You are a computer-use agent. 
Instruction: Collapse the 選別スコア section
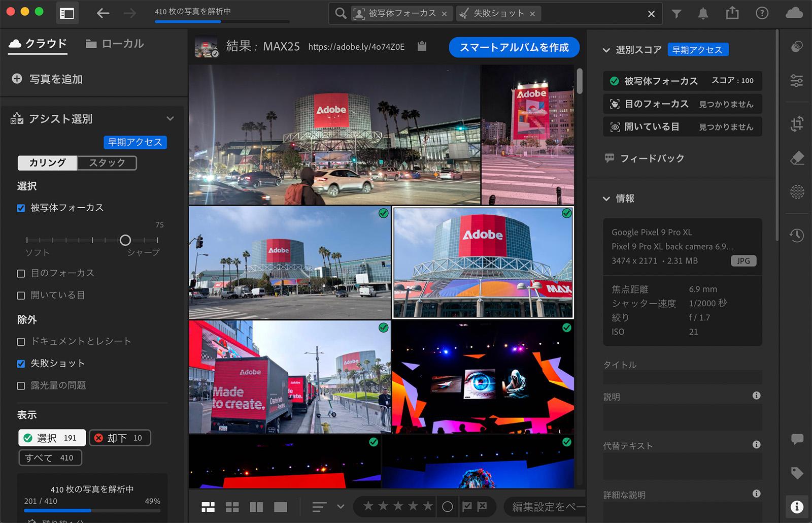click(605, 49)
